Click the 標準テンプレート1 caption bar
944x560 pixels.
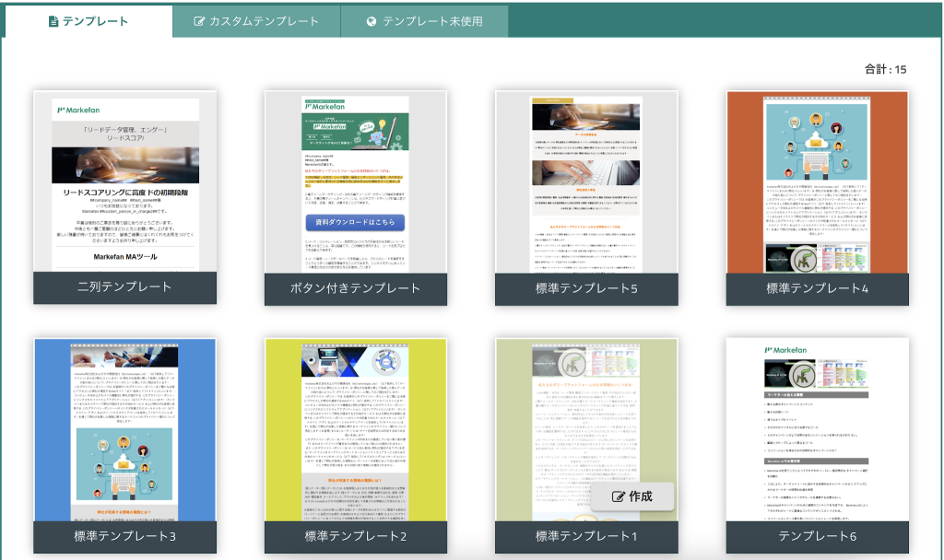pyautogui.click(x=586, y=535)
